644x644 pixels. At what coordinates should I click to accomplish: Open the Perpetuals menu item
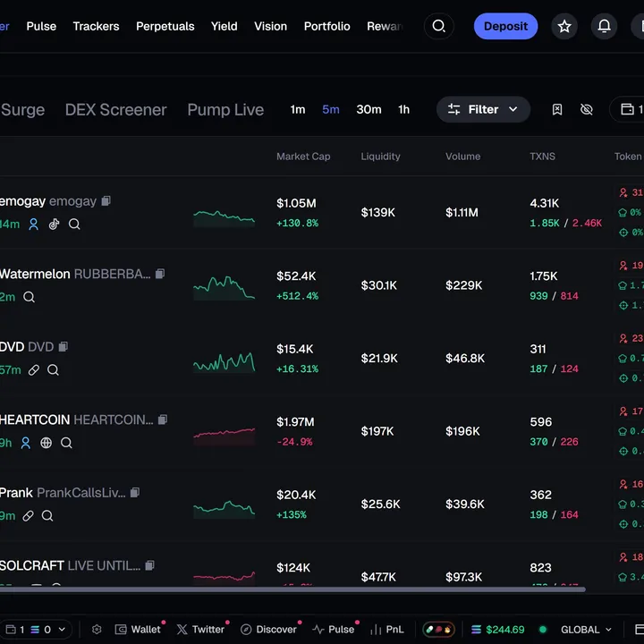(165, 26)
